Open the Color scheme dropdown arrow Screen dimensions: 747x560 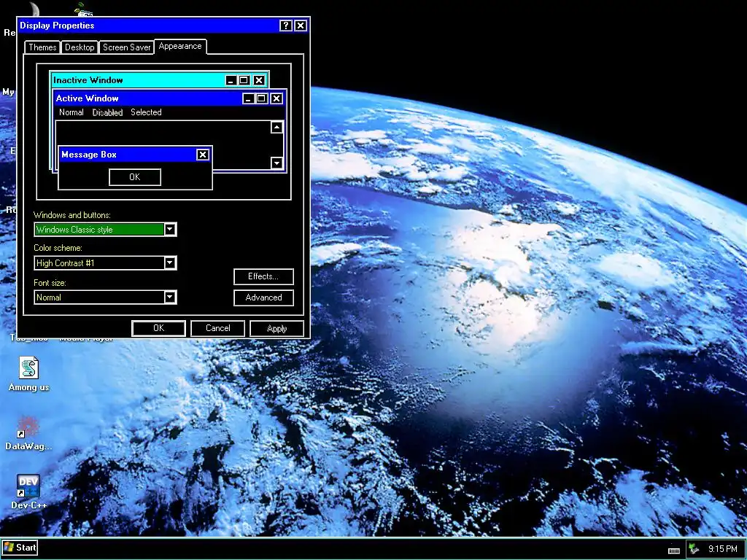point(170,262)
